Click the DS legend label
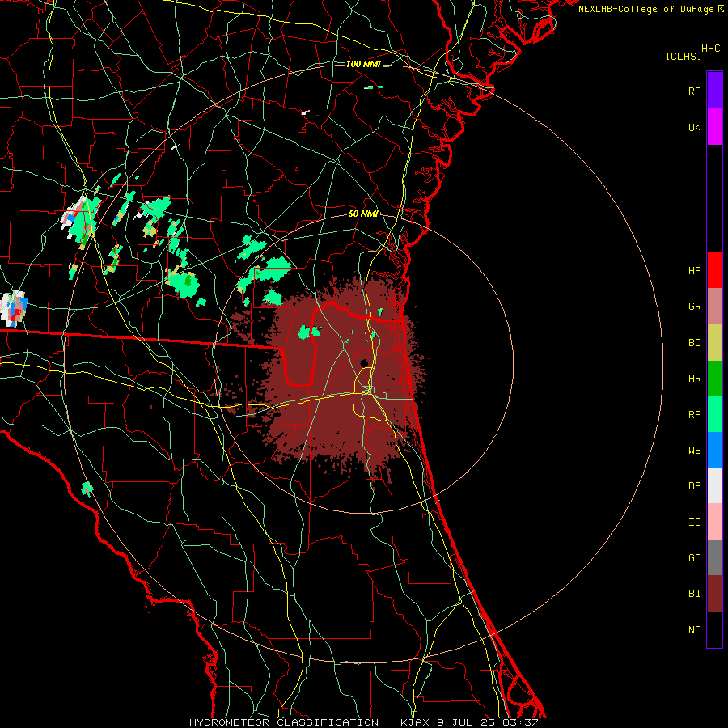The image size is (728, 728). (x=694, y=486)
